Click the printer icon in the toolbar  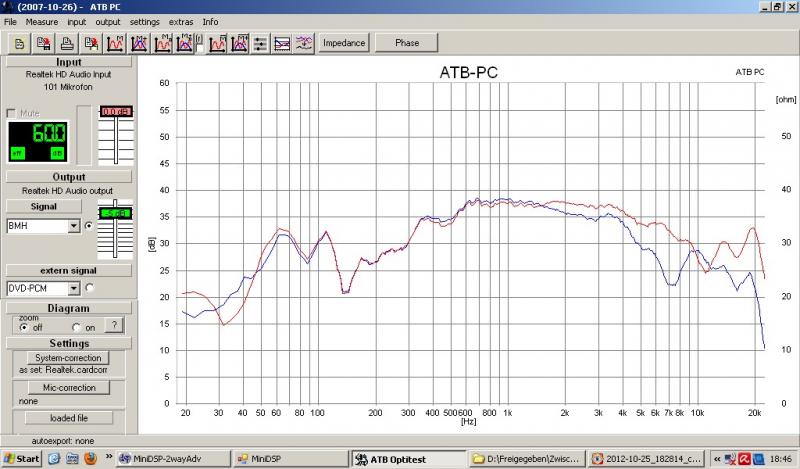67,44
